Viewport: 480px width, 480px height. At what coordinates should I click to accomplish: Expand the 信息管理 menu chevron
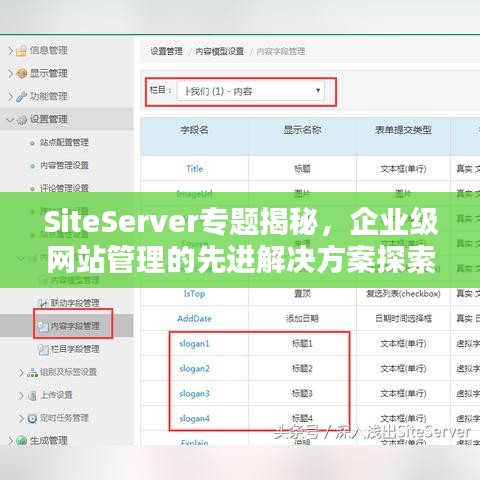pyautogui.click(x=10, y=51)
